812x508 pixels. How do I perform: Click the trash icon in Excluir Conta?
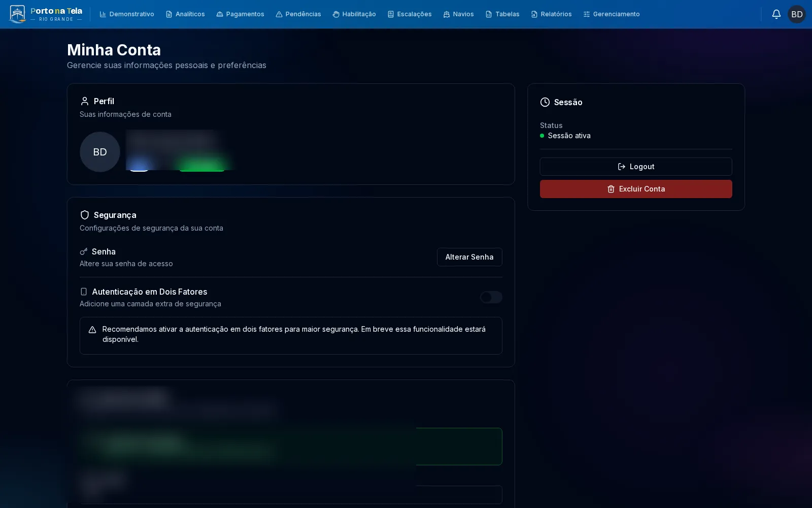pos(611,189)
